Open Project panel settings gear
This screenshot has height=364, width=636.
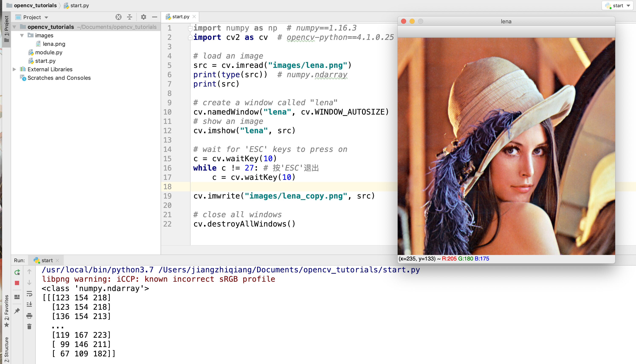pyautogui.click(x=143, y=17)
